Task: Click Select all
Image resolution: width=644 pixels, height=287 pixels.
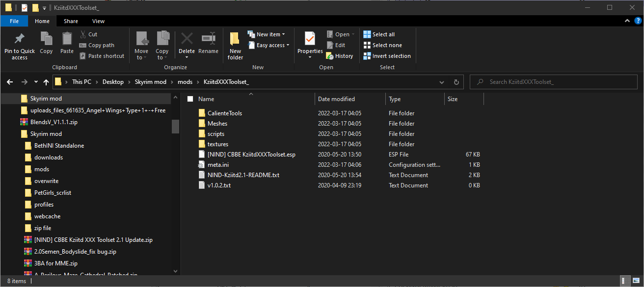Action: point(379,34)
